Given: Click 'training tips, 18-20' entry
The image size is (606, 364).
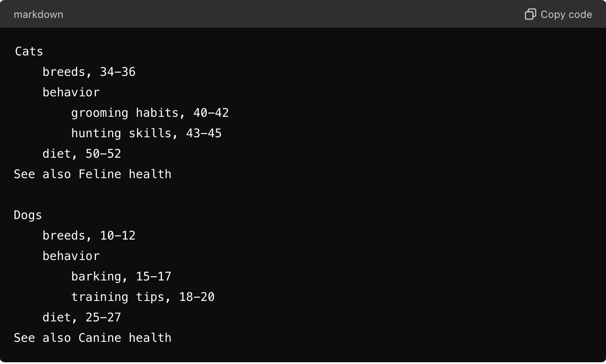Looking at the screenshot, I should tap(143, 297).
